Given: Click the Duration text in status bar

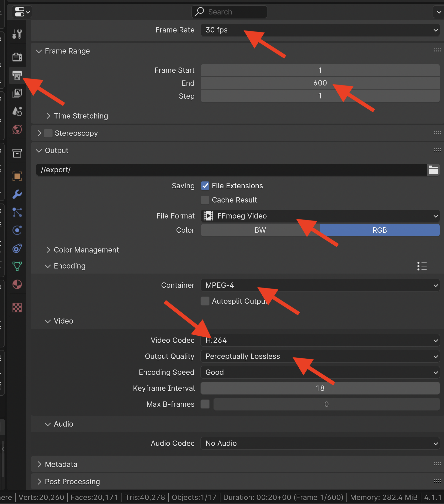Looking at the screenshot, I should coord(283,497).
